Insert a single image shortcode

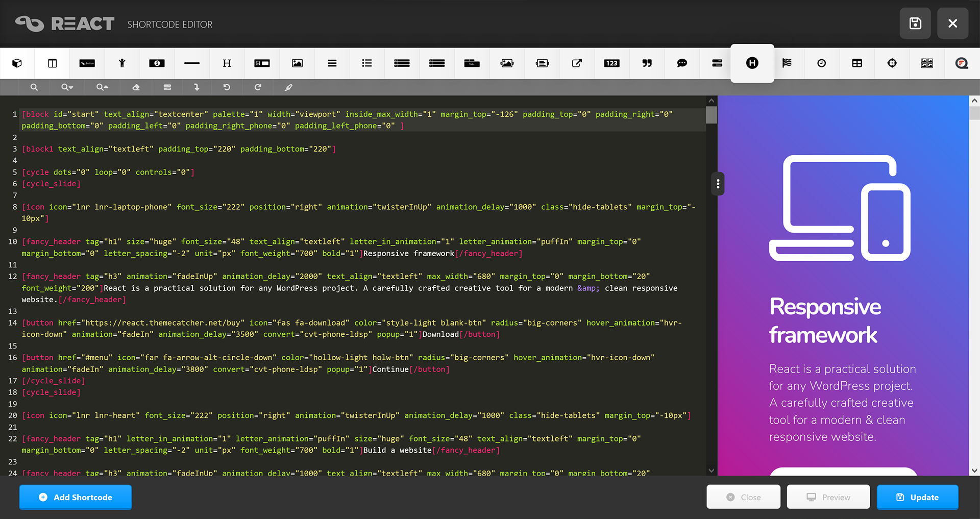pos(297,63)
